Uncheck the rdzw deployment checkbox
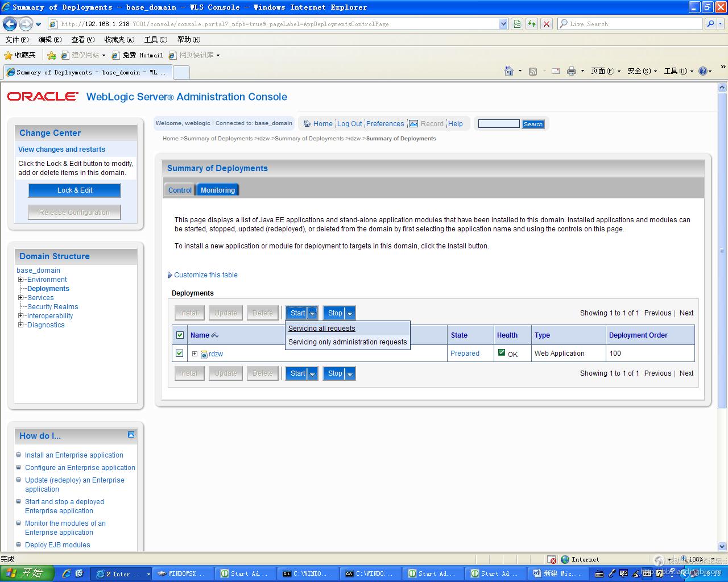Viewport: 728px width, 582px height. click(x=180, y=354)
